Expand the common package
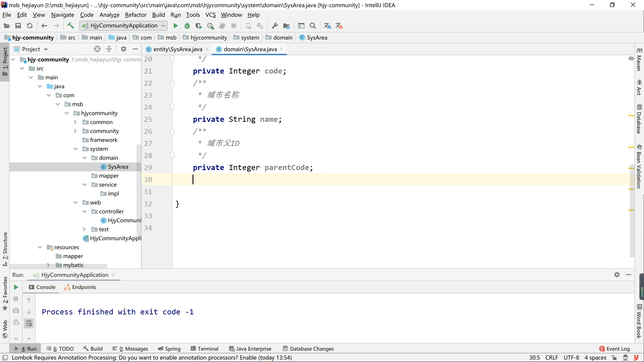Viewport: 644px width, 362px height. (x=75, y=122)
